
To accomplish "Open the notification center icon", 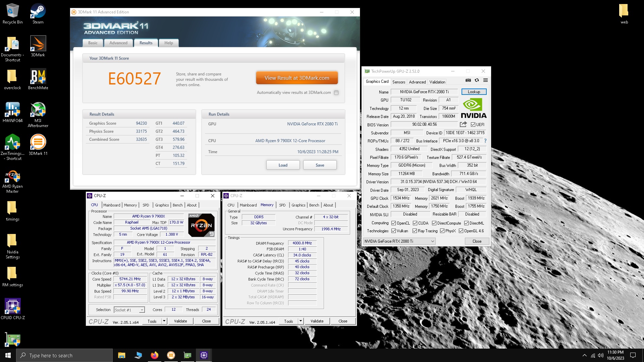I will pos(633,355).
